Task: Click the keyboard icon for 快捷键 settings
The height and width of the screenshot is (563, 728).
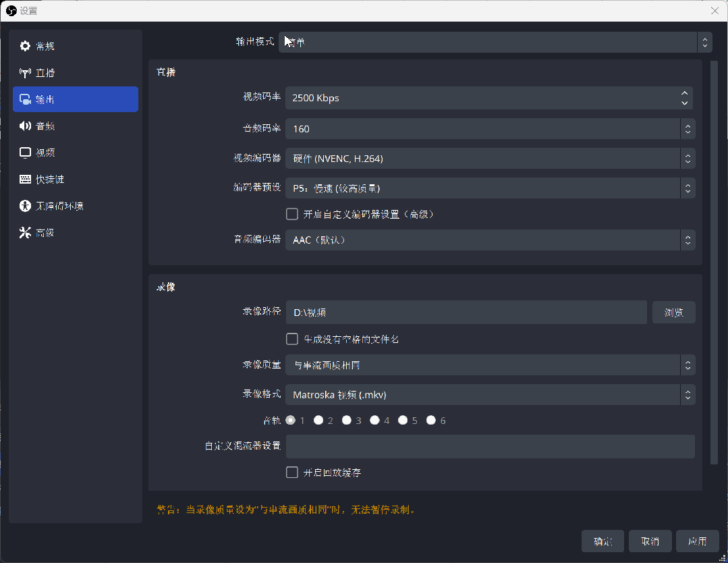Action: [x=25, y=180]
